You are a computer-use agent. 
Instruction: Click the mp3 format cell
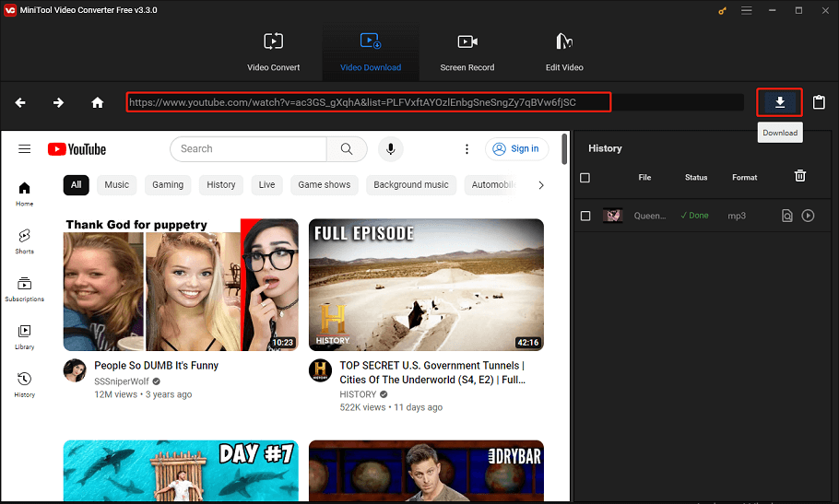coord(737,216)
